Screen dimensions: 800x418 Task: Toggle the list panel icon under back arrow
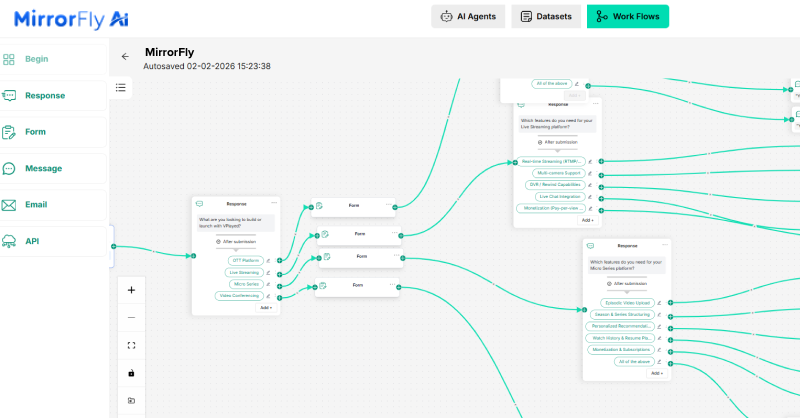coord(121,88)
